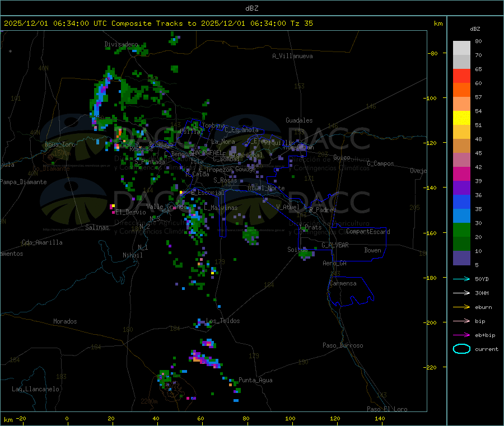Select the bright yellow swatch in the dBZ scale
This screenshot has width=504, height=426.
tap(461, 118)
